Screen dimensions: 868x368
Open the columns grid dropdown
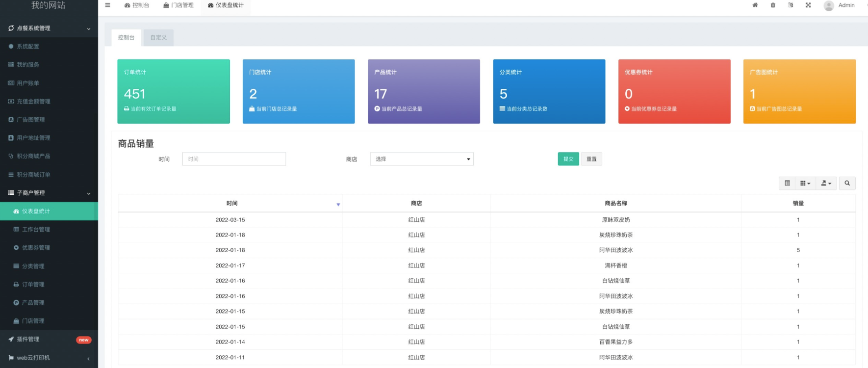point(805,184)
